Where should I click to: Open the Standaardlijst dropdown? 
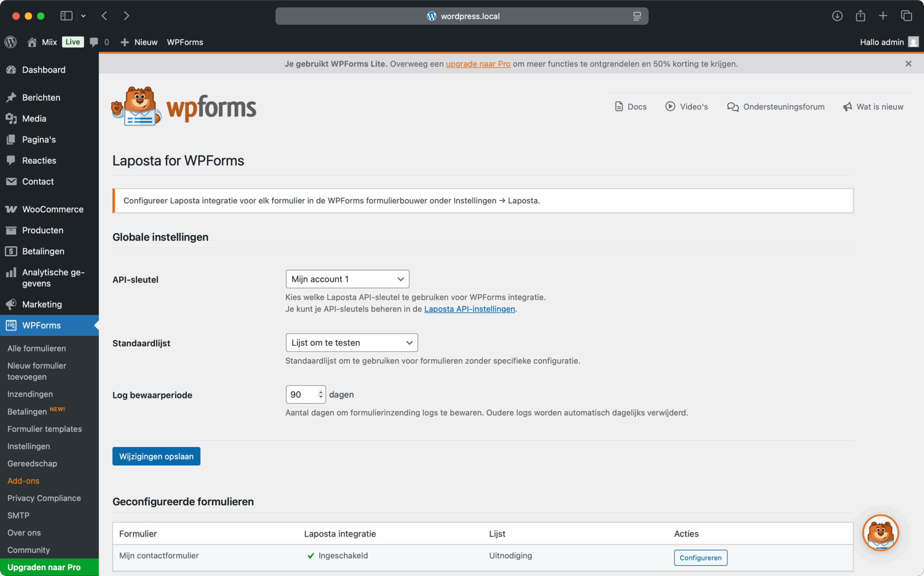(351, 343)
